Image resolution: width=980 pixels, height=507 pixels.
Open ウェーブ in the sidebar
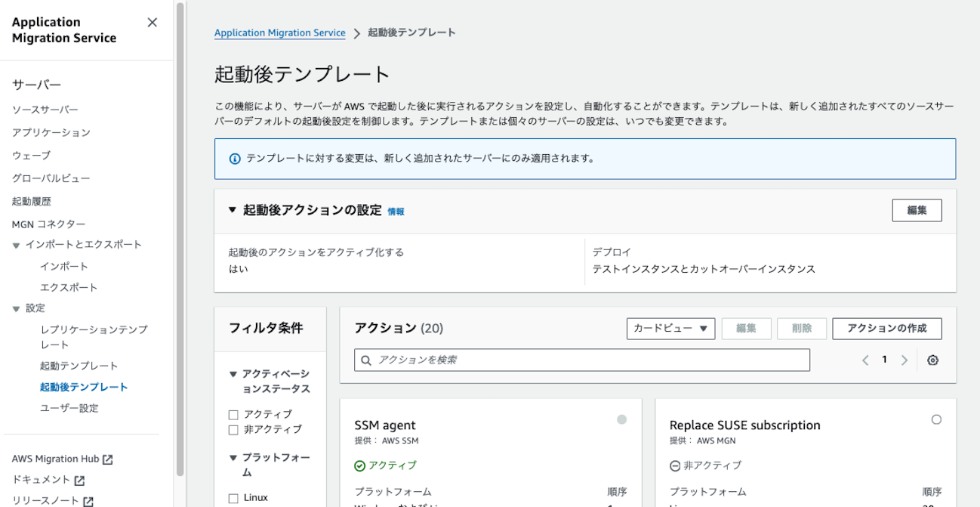pyautogui.click(x=31, y=156)
